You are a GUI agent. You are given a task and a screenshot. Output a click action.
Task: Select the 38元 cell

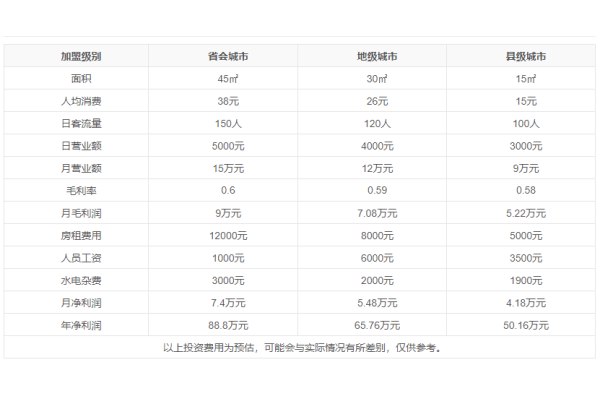pyautogui.click(x=223, y=101)
